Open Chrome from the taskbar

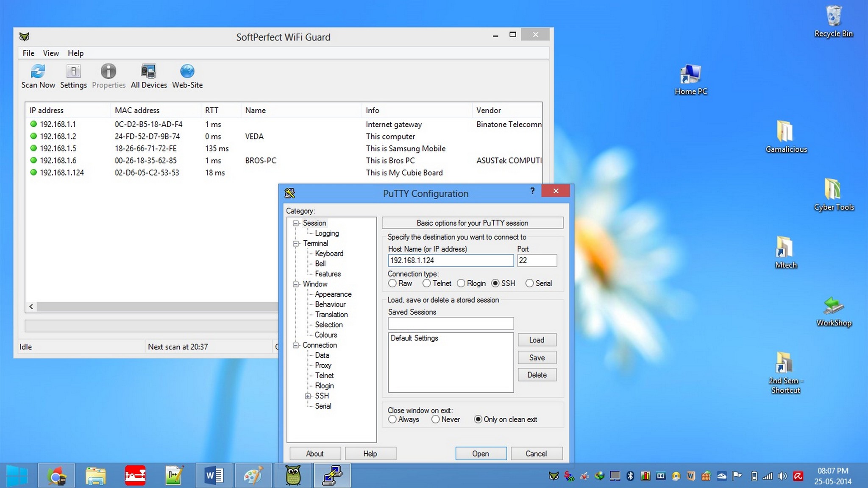coord(56,476)
